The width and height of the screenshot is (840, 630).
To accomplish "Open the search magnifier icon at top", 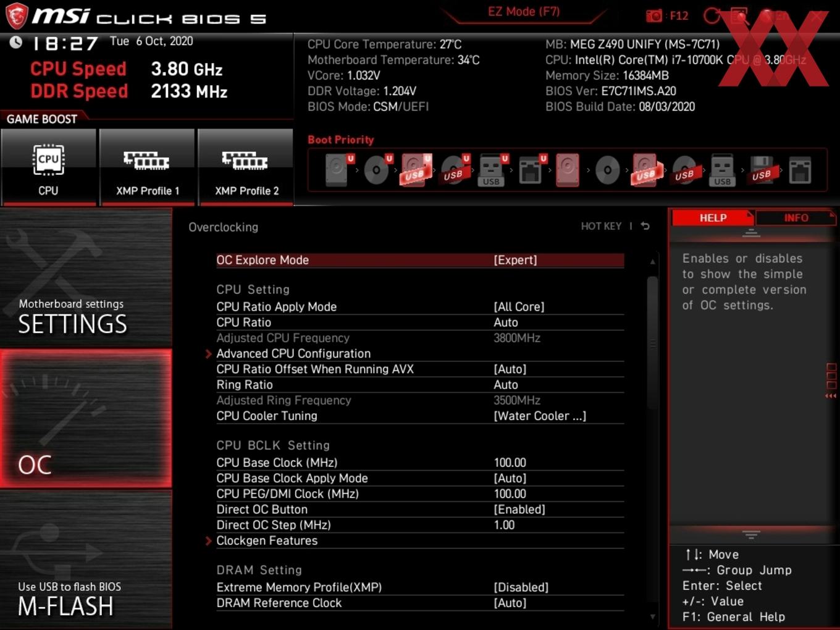I will [x=739, y=16].
